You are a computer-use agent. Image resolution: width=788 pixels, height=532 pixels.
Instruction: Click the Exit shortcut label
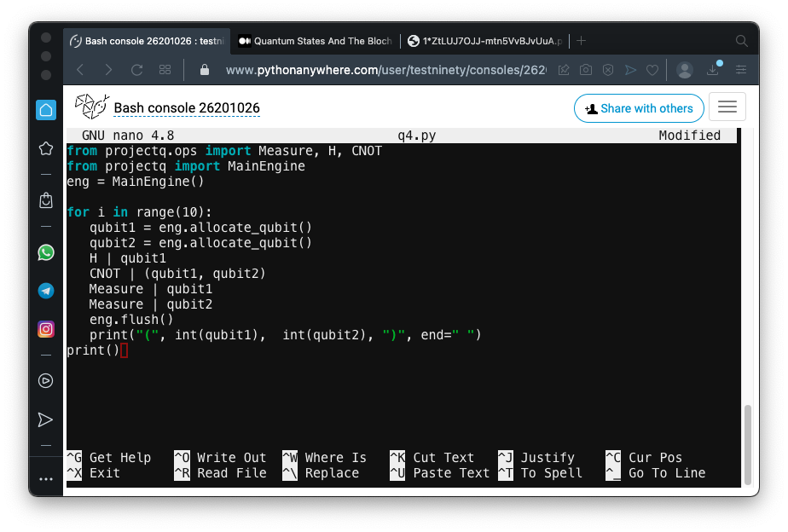[105, 472]
